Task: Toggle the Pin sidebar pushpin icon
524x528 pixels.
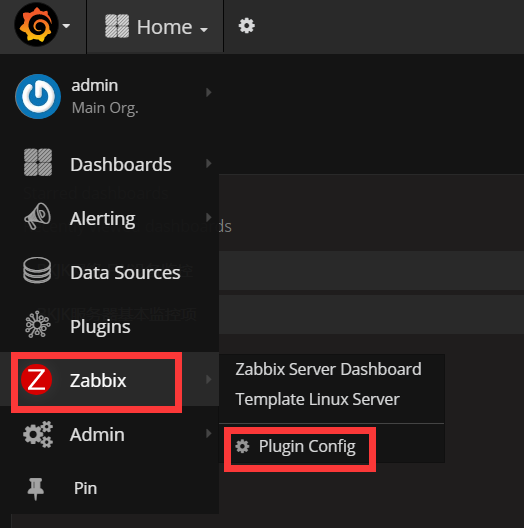Action: (x=35, y=489)
